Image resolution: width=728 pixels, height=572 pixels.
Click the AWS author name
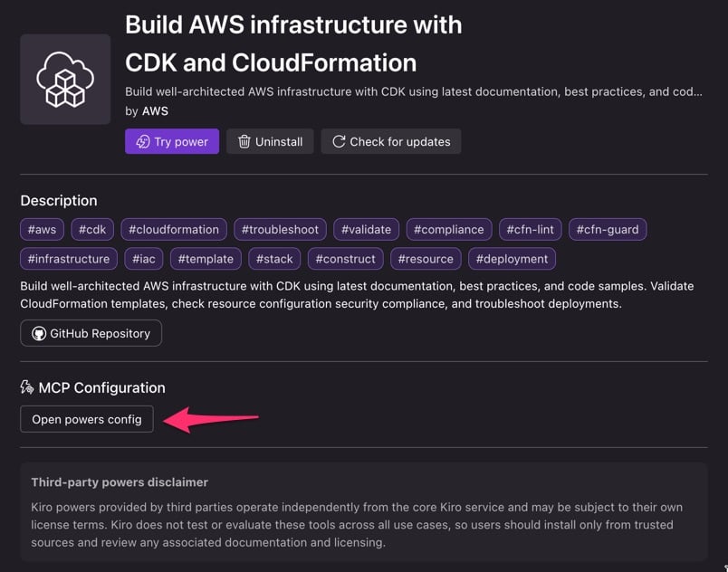(155, 110)
